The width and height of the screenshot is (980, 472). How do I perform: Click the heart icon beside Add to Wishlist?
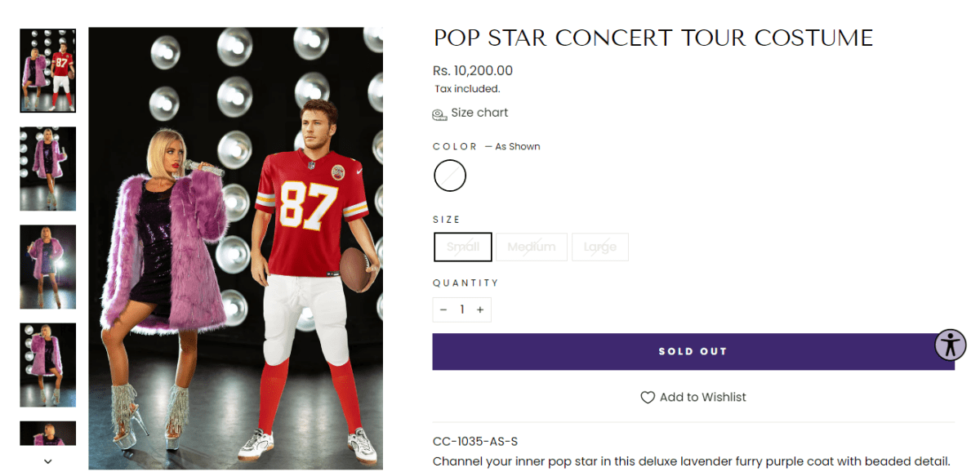[x=646, y=397]
